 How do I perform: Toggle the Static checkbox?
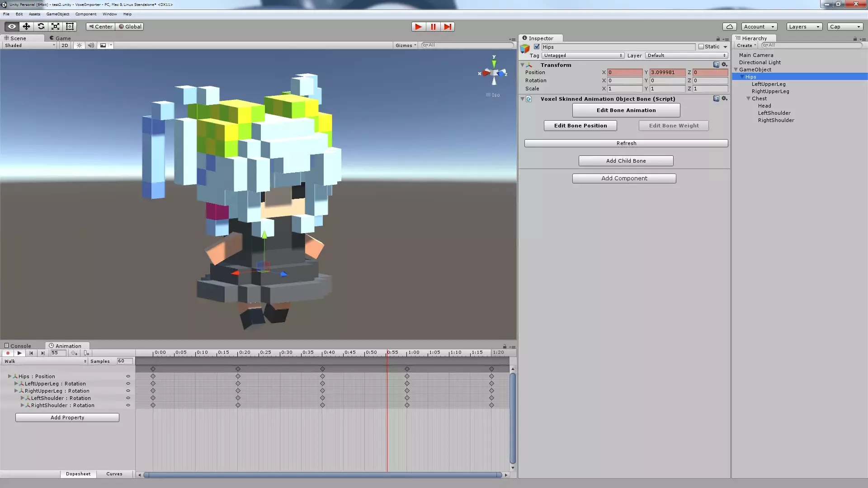[x=701, y=47]
